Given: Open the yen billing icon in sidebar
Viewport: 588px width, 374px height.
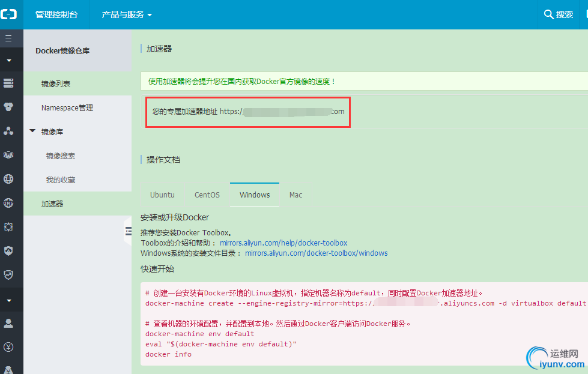Looking at the screenshot, I should pyautogui.click(x=8, y=347).
